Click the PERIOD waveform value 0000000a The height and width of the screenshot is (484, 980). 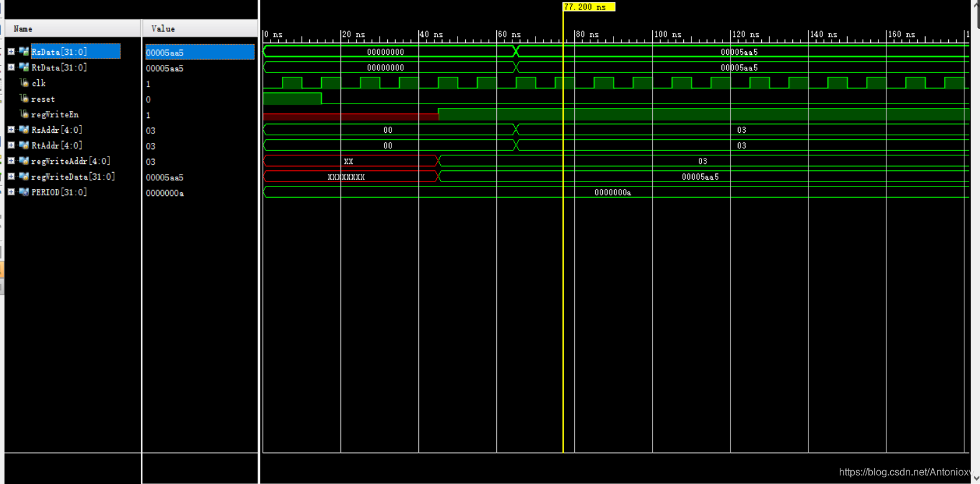[613, 193]
